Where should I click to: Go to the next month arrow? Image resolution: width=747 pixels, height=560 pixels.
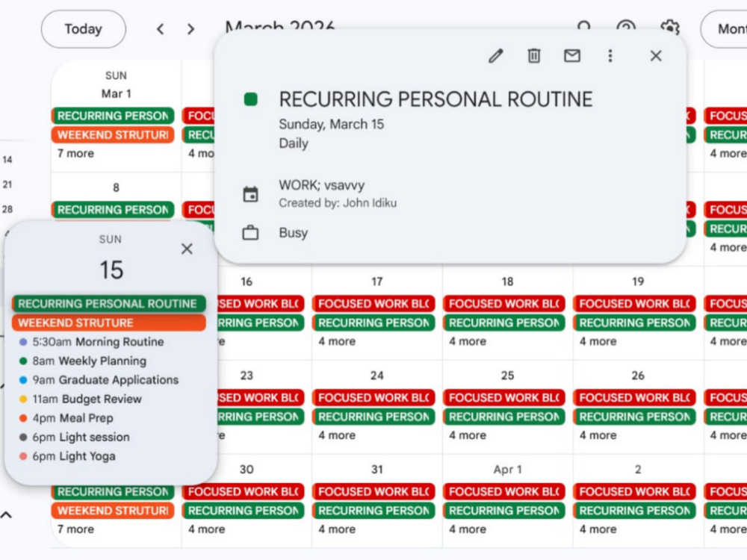click(190, 29)
